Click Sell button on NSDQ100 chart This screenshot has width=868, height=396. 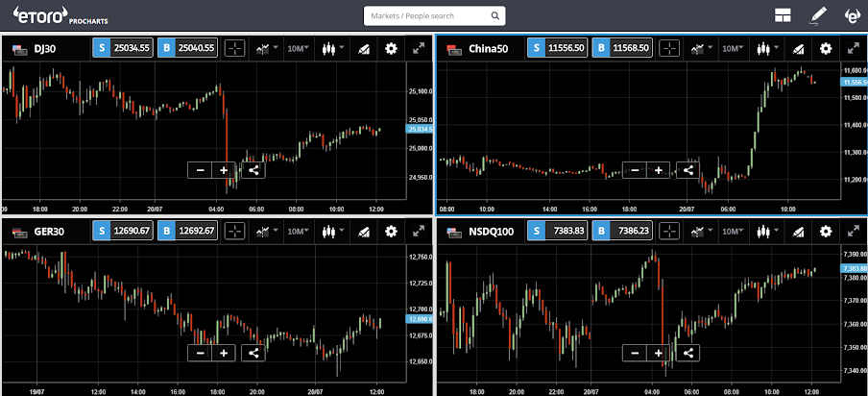click(x=557, y=231)
